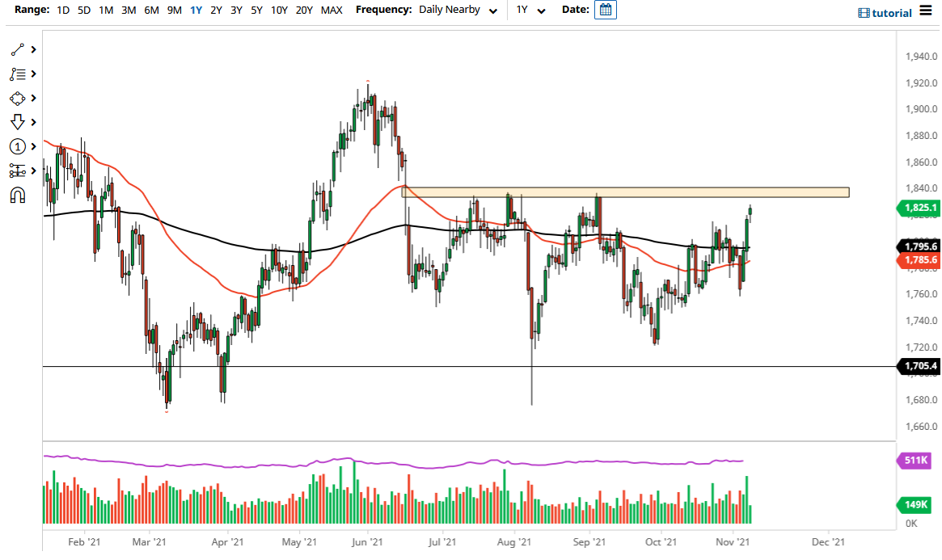
Task: Click the 1,660.0 price axis label
Action: (x=922, y=427)
